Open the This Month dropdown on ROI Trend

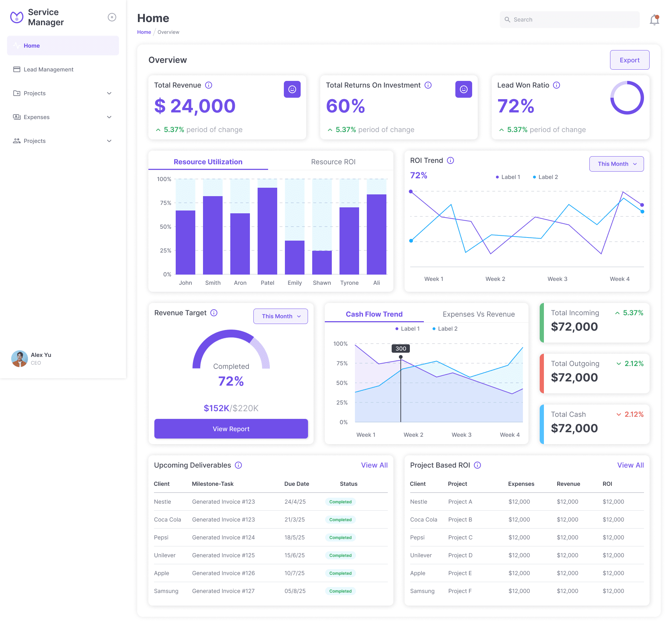[x=616, y=164]
